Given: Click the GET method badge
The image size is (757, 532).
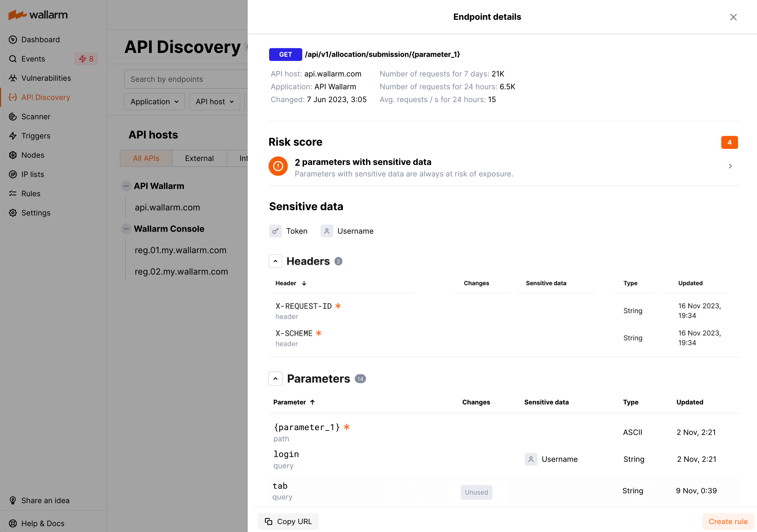Looking at the screenshot, I should 285,54.
